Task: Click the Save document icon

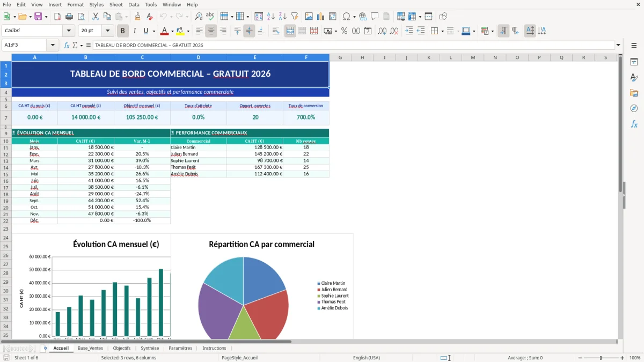Action: tap(38, 17)
